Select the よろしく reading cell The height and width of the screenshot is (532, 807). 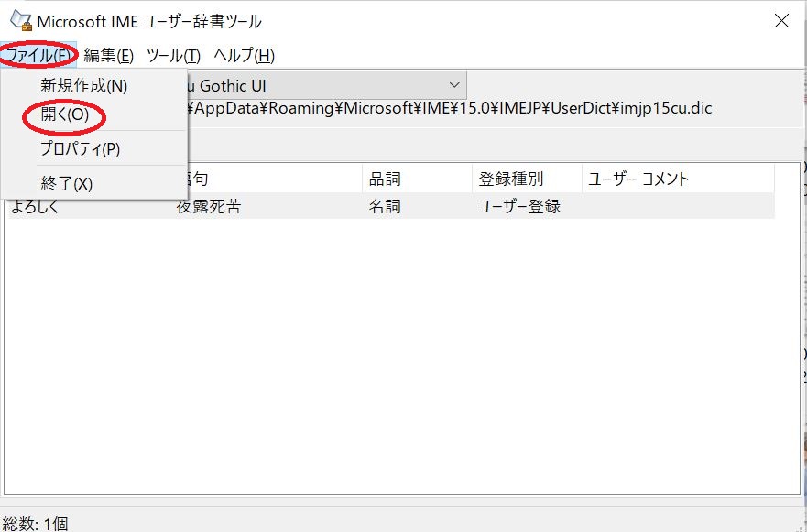coord(35,206)
